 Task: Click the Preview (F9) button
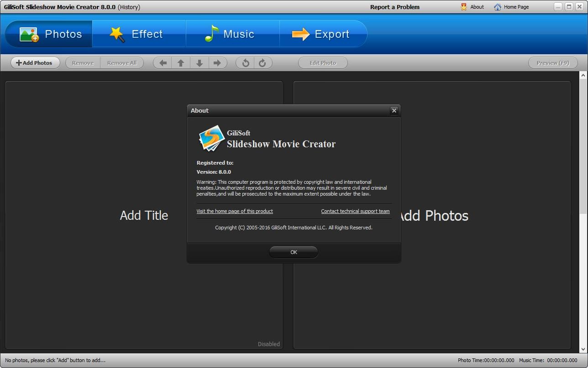pos(553,63)
